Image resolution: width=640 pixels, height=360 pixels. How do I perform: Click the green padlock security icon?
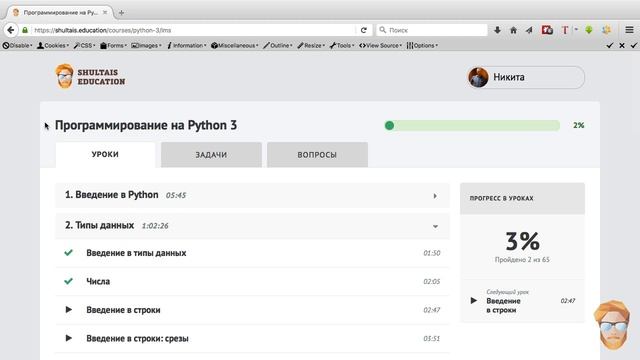point(25,30)
